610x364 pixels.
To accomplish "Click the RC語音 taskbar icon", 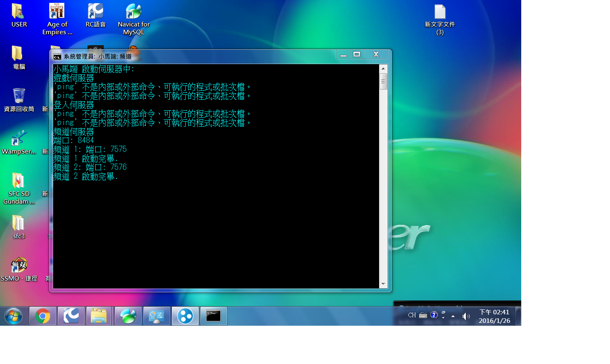I will click(x=71, y=316).
